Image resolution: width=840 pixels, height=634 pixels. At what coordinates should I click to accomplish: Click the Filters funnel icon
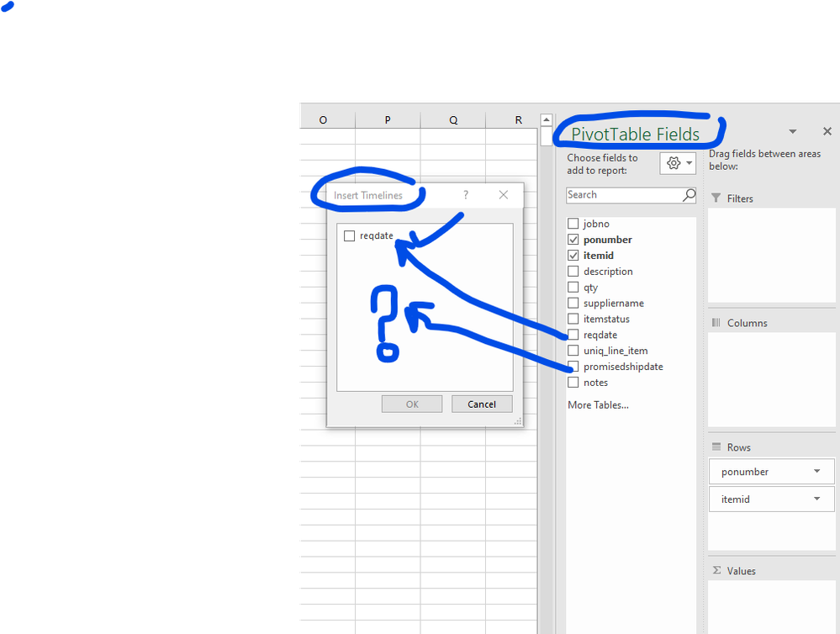718,198
